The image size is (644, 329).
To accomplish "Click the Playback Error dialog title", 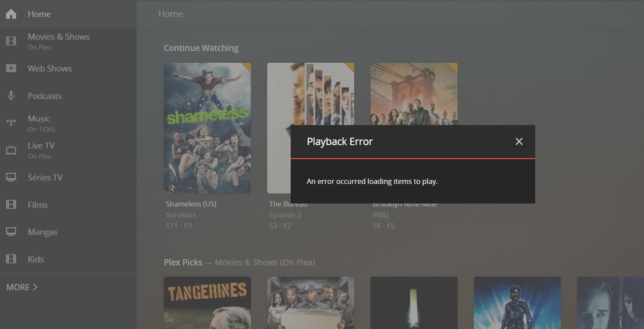I will click(340, 142).
